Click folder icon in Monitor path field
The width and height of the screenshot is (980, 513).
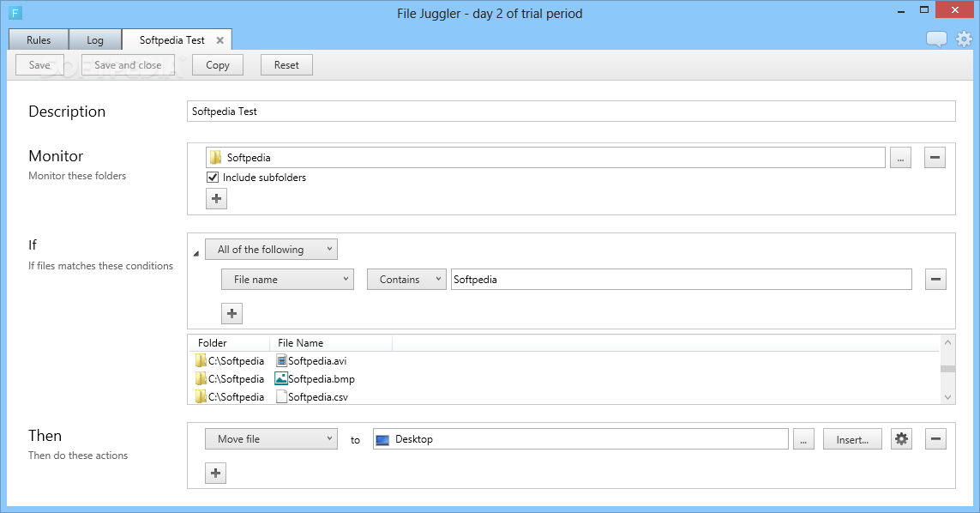pos(215,158)
